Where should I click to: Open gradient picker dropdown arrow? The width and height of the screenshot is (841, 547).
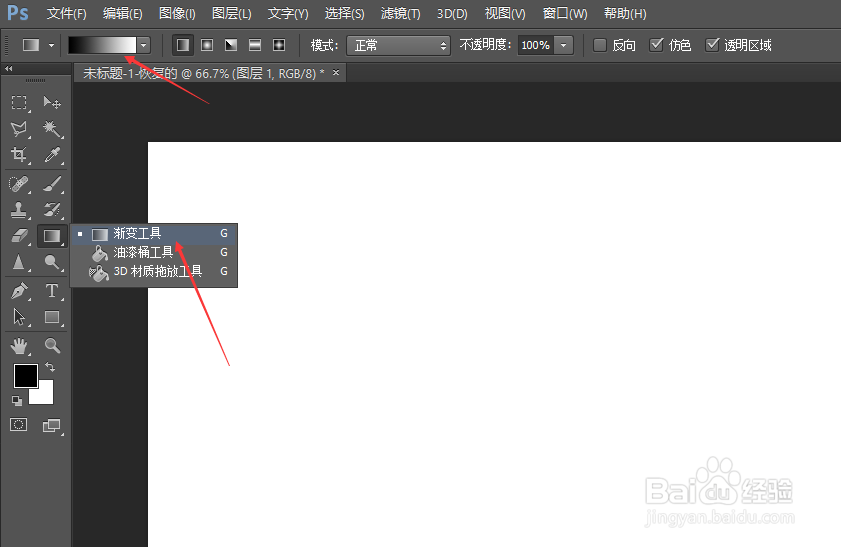coord(143,46)
